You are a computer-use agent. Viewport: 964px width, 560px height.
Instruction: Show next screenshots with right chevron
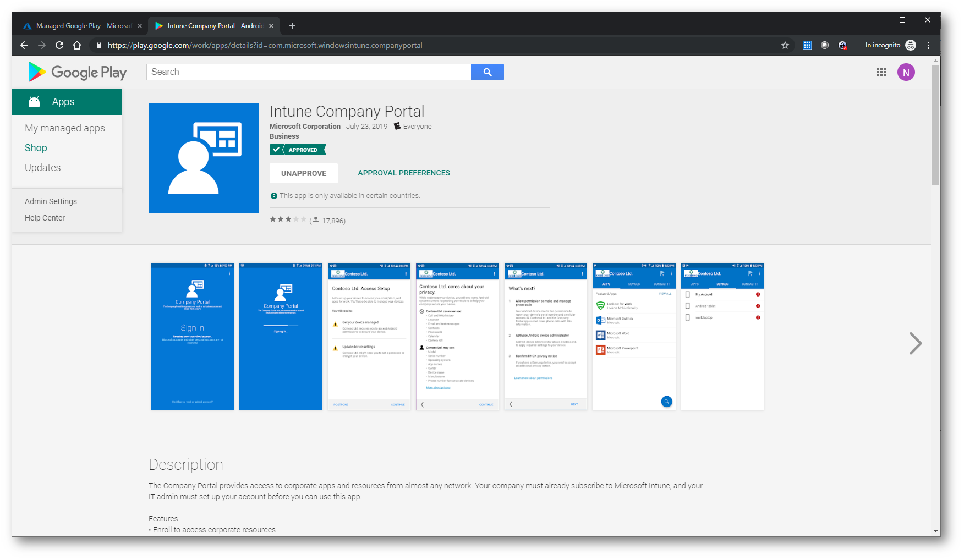coord(916,343)
